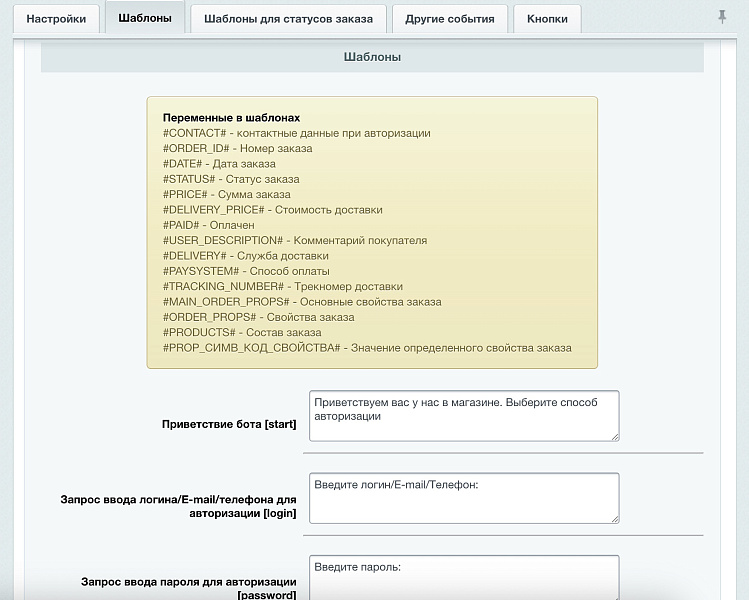Grab the resize handle of the greeting text area

coord(614,436)
